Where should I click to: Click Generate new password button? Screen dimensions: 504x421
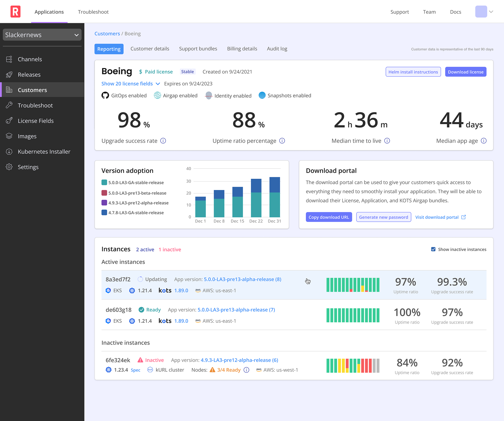[383, 217]
